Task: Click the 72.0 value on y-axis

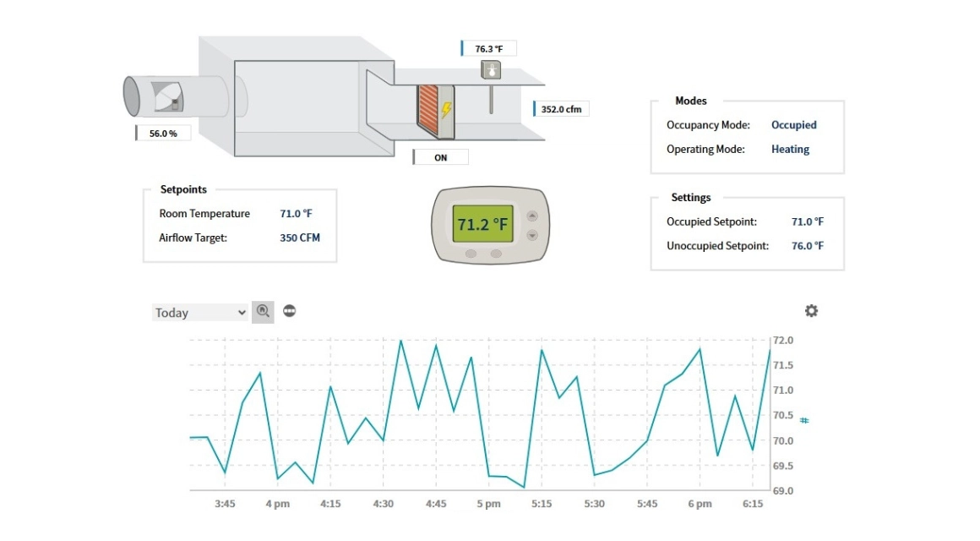Action: [x=783, y=340]
